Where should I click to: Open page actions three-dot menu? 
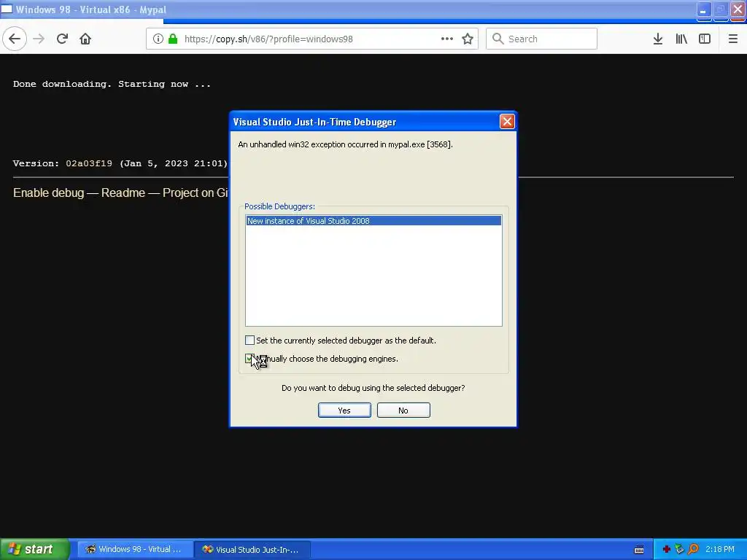447,39
